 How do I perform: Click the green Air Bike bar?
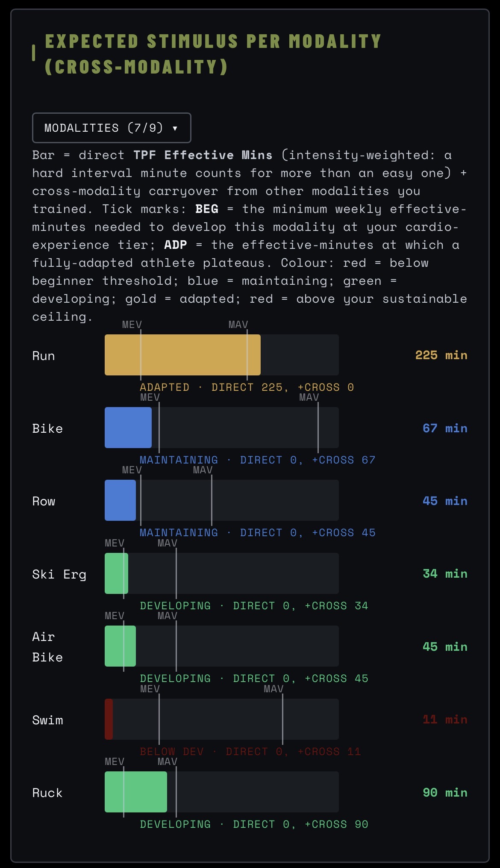pyautogui.click(x=120, y=646)
